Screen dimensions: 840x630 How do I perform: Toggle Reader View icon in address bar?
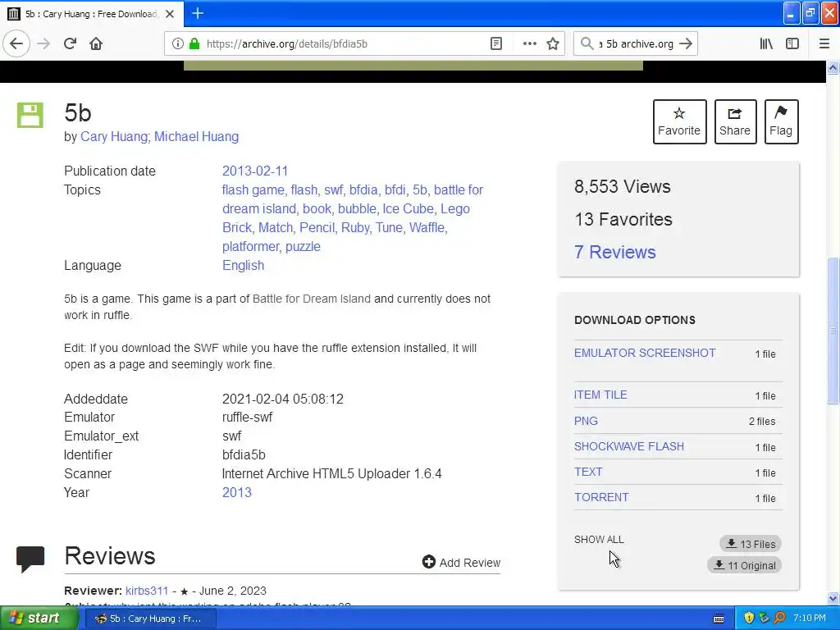click(x=496, y=44)
